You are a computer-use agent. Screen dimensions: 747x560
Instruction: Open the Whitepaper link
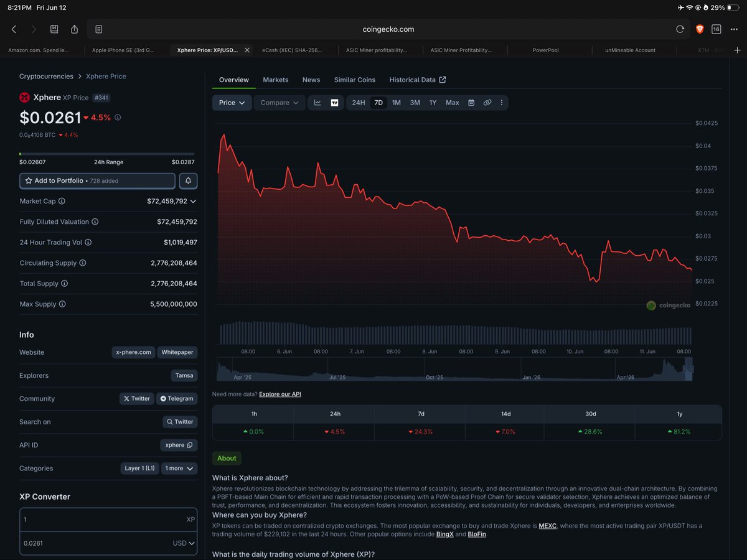177,352
